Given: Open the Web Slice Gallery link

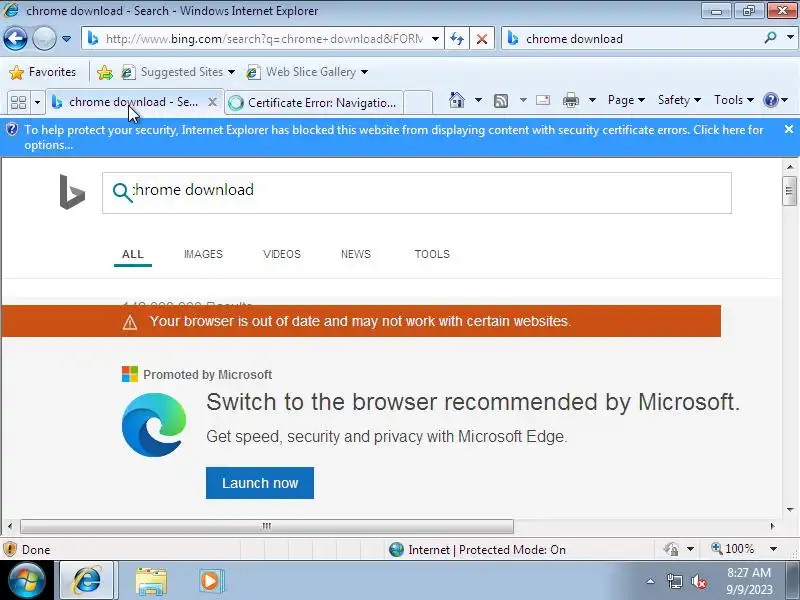Looking at the screenshot, I should pyautogui.click(x=307, y=72).
